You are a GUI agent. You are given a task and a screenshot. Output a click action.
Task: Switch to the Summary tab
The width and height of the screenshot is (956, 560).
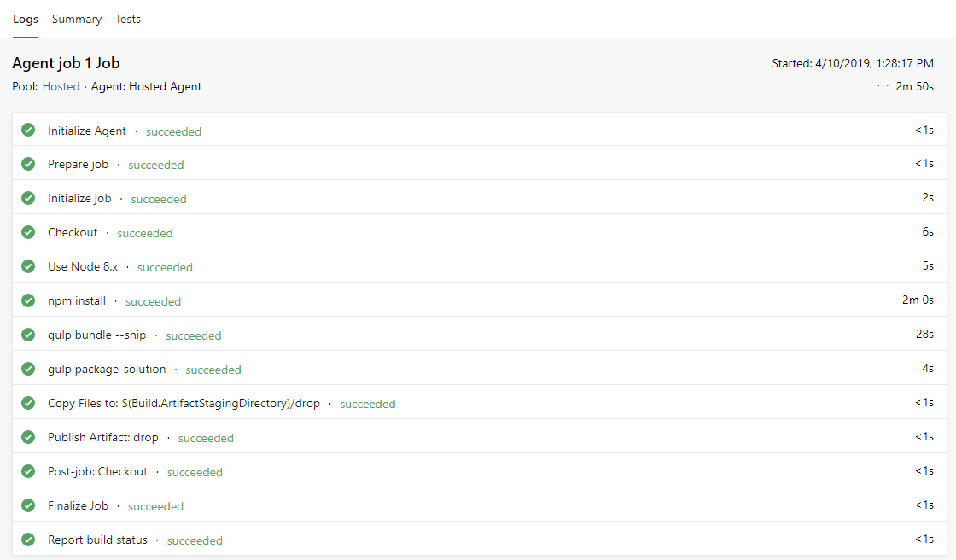[x=77, y=19]
